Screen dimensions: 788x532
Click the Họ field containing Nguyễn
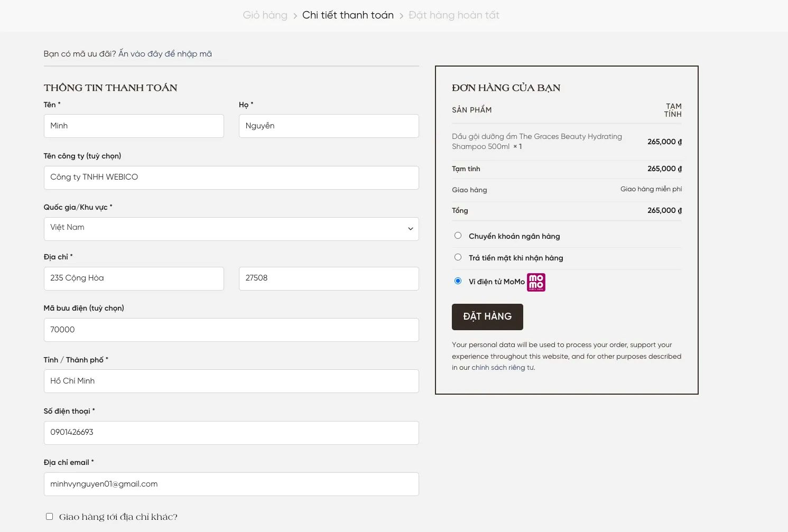click(329, 126)
